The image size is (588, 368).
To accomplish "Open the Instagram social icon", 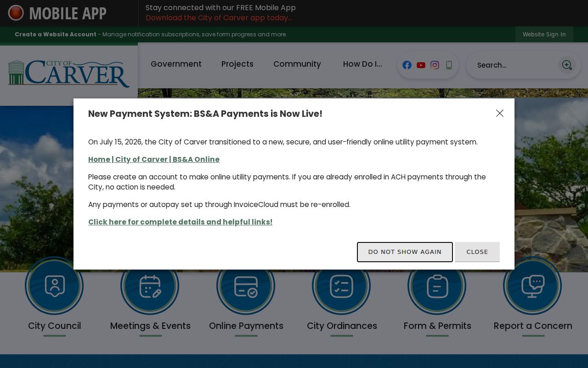I will tap(435, 65).
